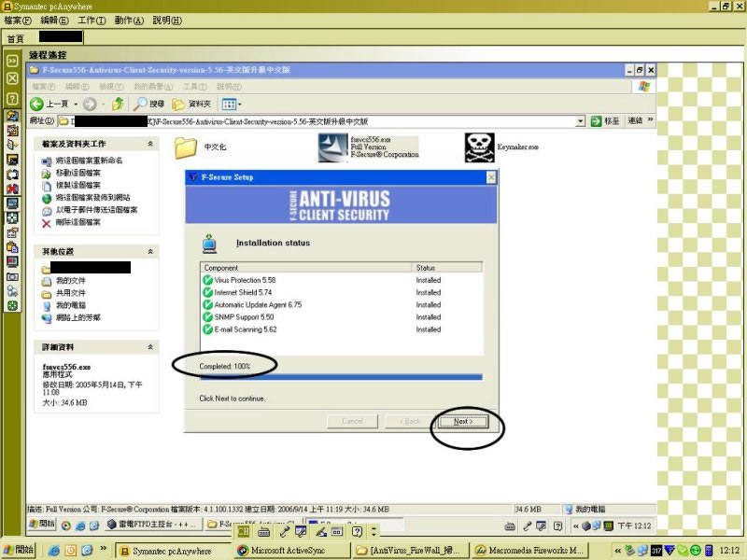Image resolution: width=747 pixels, height=560 pixels.
Task: Click the Internet Shield 5.74 row
Action: (x=341, y=292)
